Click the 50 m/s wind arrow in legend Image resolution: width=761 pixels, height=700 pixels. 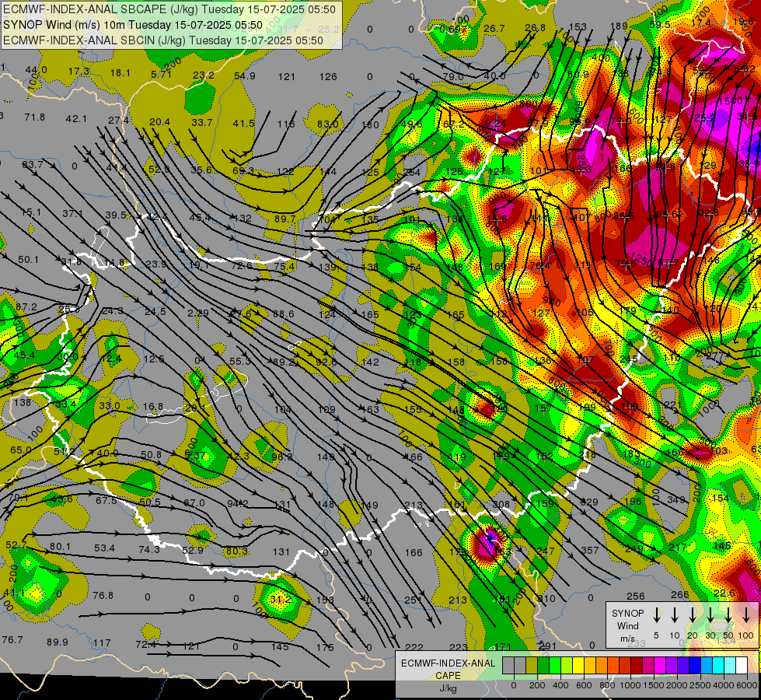(x=728, y=614)
